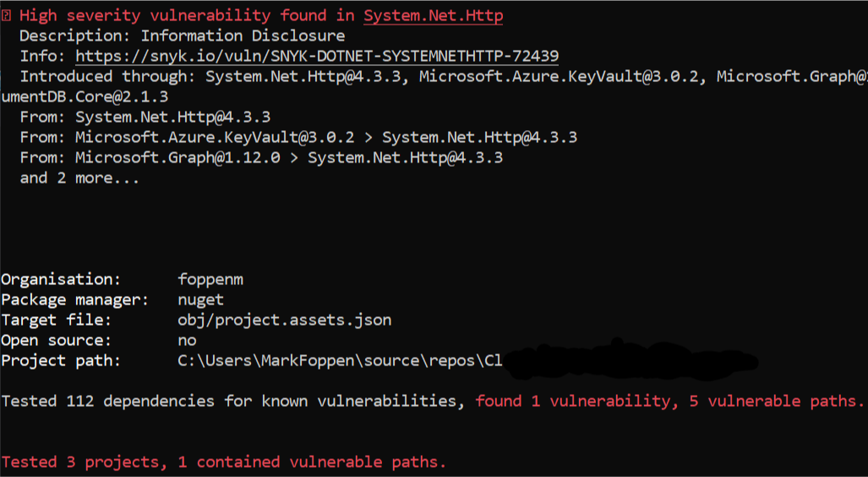Click the organisation name foppenm
This screenshot has height=477, width=868.
[x=210, y=279]
